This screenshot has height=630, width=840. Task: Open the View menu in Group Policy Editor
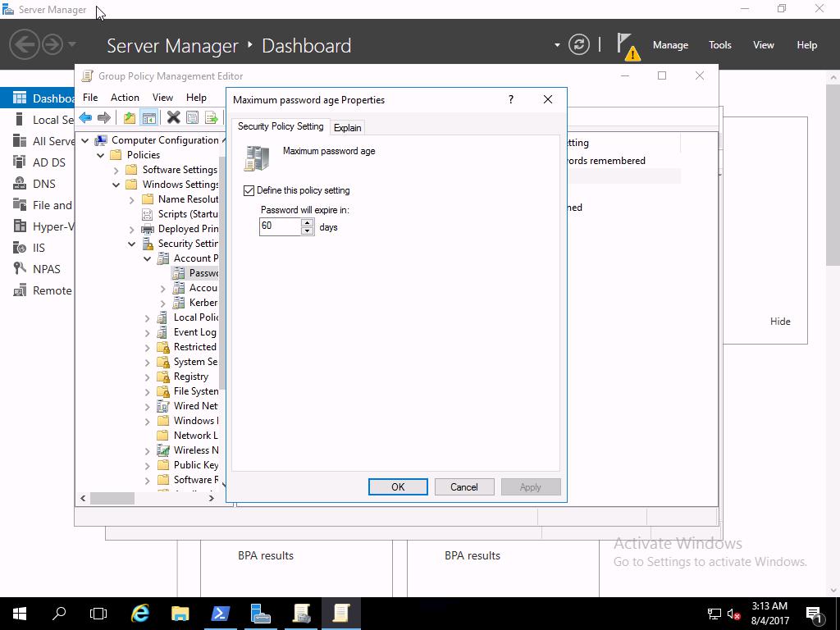point(162,98)
